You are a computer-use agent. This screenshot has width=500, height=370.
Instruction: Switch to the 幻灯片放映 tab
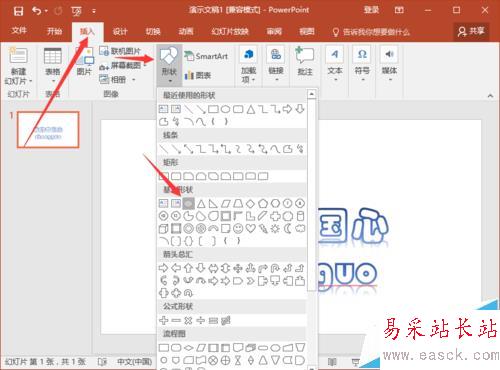coord(230,32)
